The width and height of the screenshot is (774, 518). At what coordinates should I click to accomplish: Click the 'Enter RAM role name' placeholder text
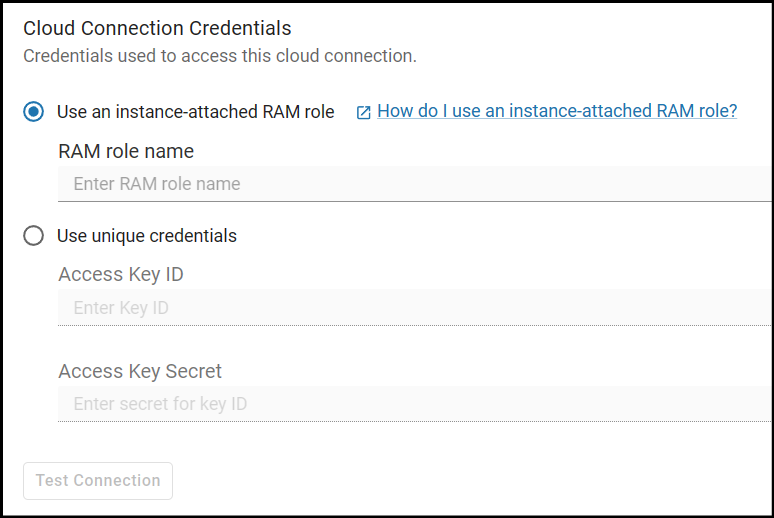[x=157, y=184]
